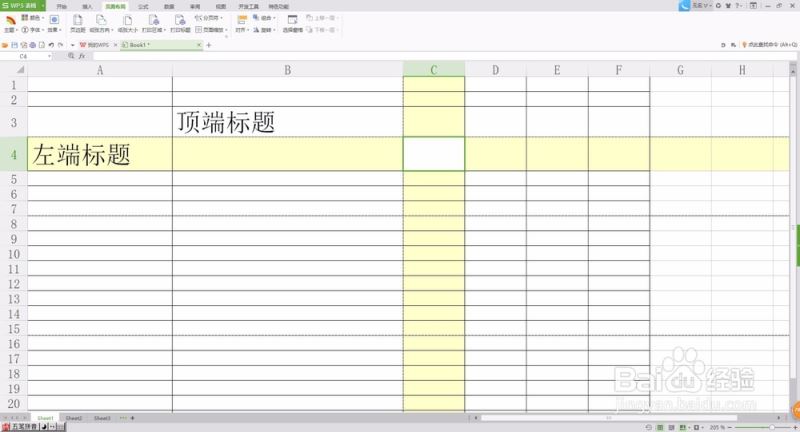The height and width of the screenshot is (432, 800).
Task: Switch to the 插入 ribbon tab
Action: (x=87, y=7)
